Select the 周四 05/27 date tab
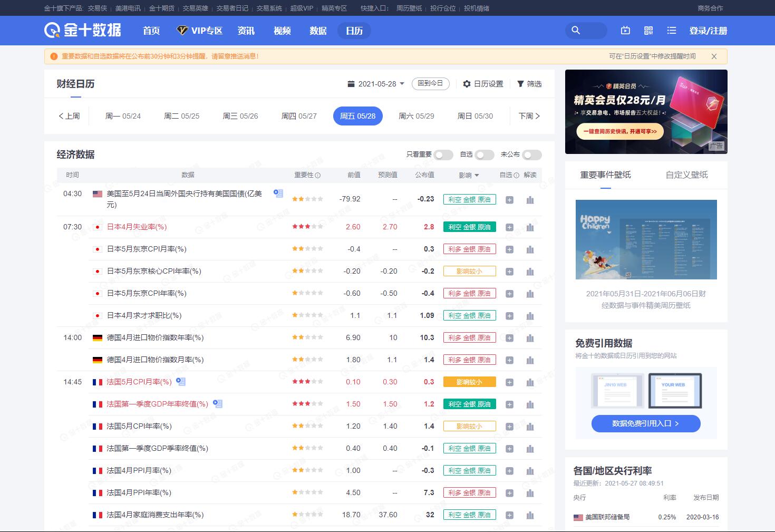775x532 pixels. coord(299,116)
